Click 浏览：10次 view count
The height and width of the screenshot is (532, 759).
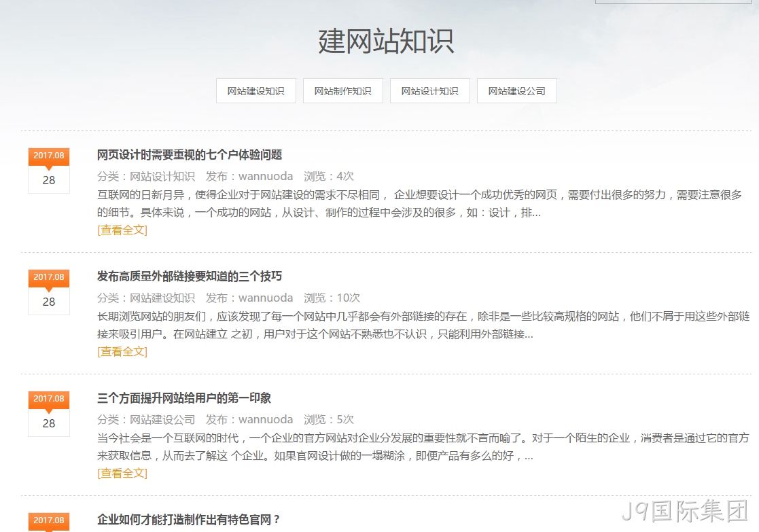coord(332,298)
